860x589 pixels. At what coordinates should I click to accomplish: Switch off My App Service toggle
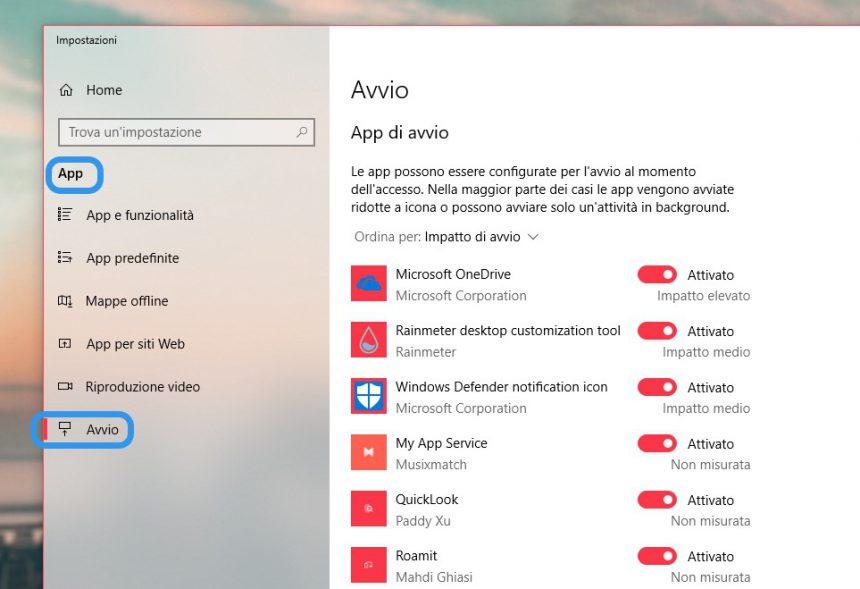(x=657, y=443)
